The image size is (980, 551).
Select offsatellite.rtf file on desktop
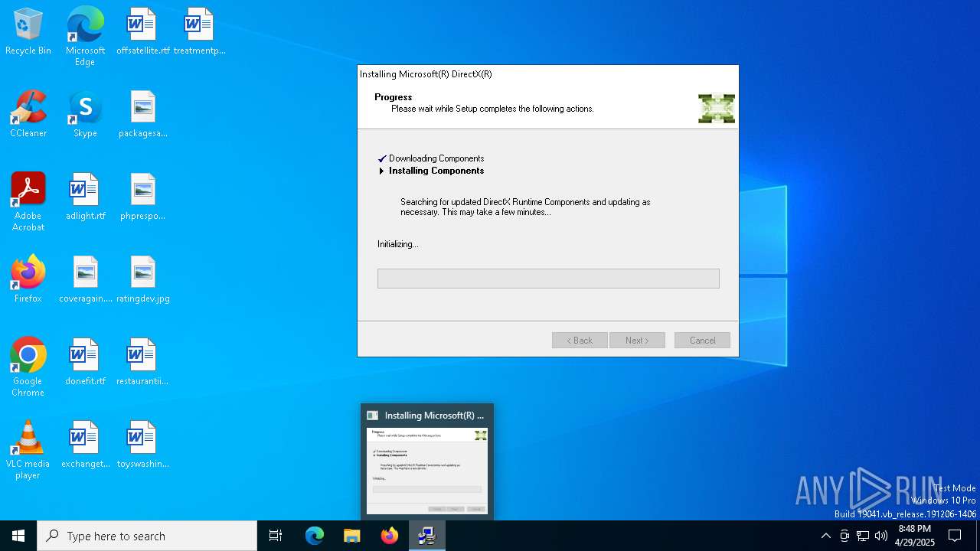142,31
